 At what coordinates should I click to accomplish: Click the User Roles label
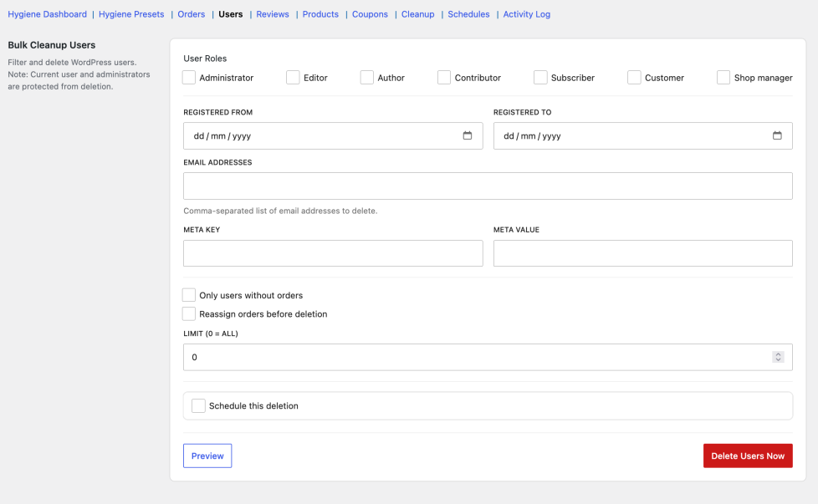[x=205, y=59]
